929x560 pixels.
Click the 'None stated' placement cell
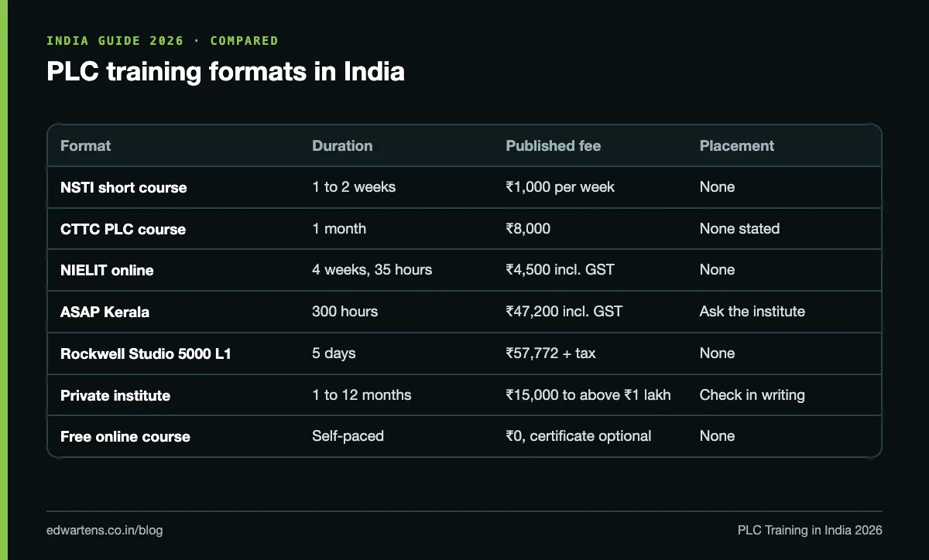[x=739, y=229]
